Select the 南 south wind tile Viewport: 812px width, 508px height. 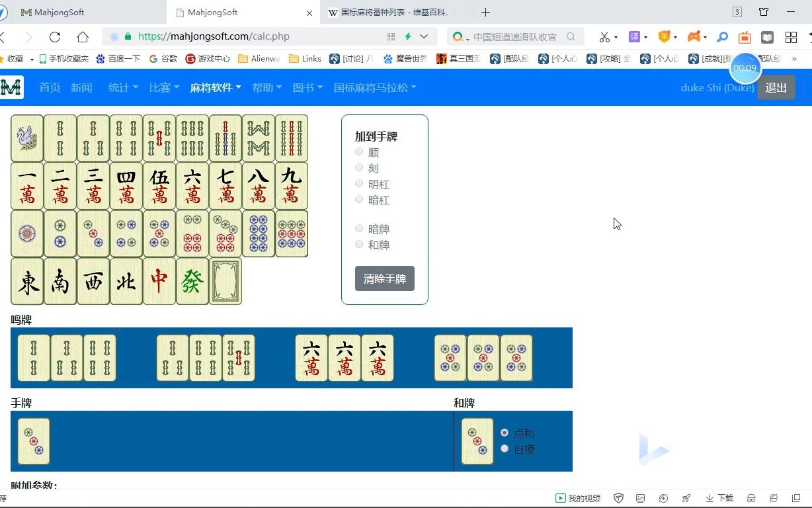[60, 281]
